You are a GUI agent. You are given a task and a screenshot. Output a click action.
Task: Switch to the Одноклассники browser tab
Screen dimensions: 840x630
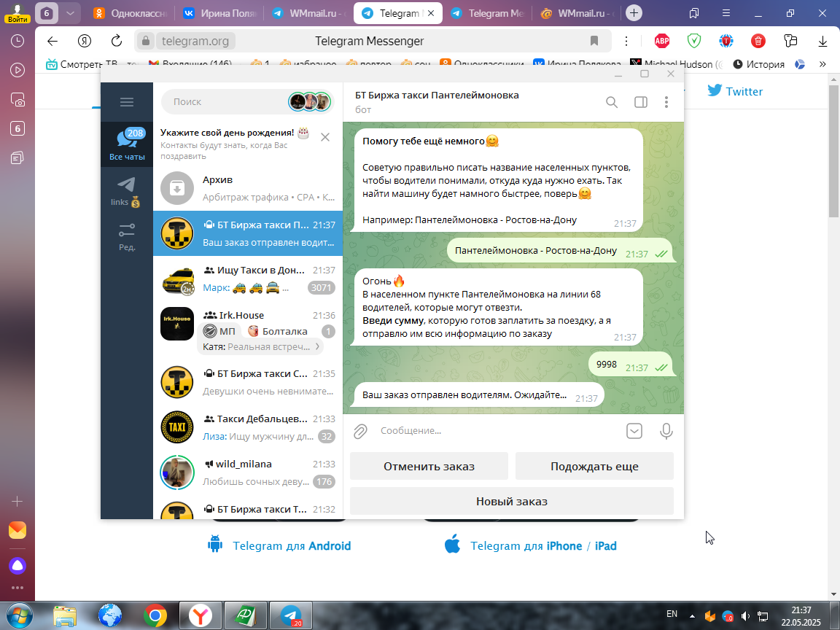(x=131, y=13)
